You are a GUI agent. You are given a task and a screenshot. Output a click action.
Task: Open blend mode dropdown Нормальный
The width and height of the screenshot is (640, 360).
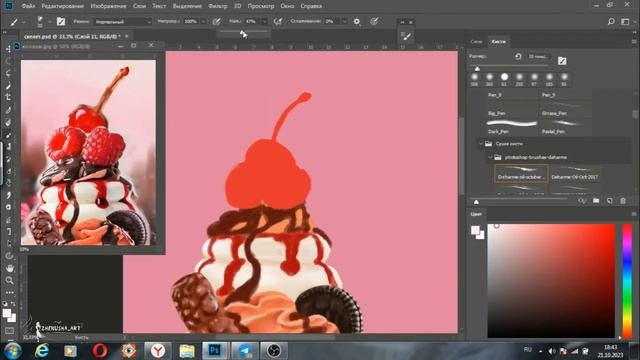tap(123, 22)
